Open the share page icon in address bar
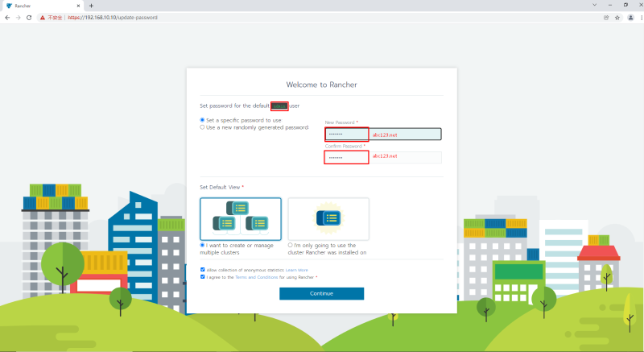 [606, 18]
